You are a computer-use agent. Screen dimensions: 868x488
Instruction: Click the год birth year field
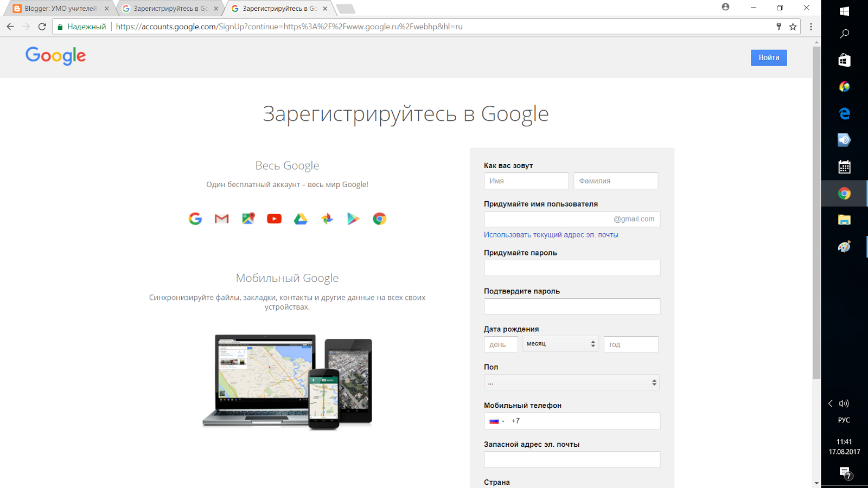click(631, 344)
